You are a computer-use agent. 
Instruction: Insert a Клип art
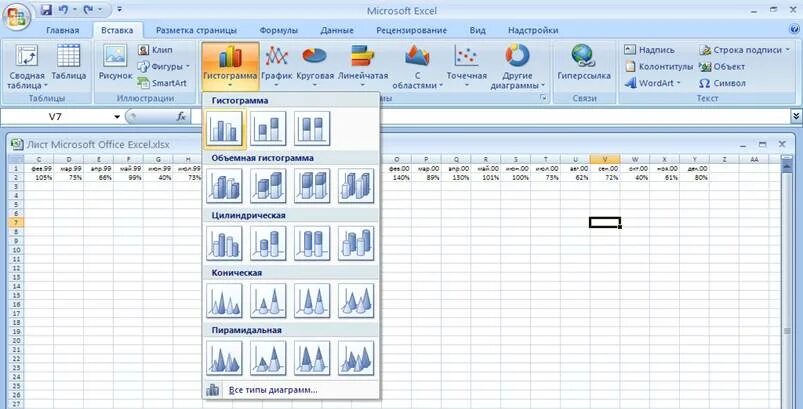pyautogui.click(x=156, y=50)
